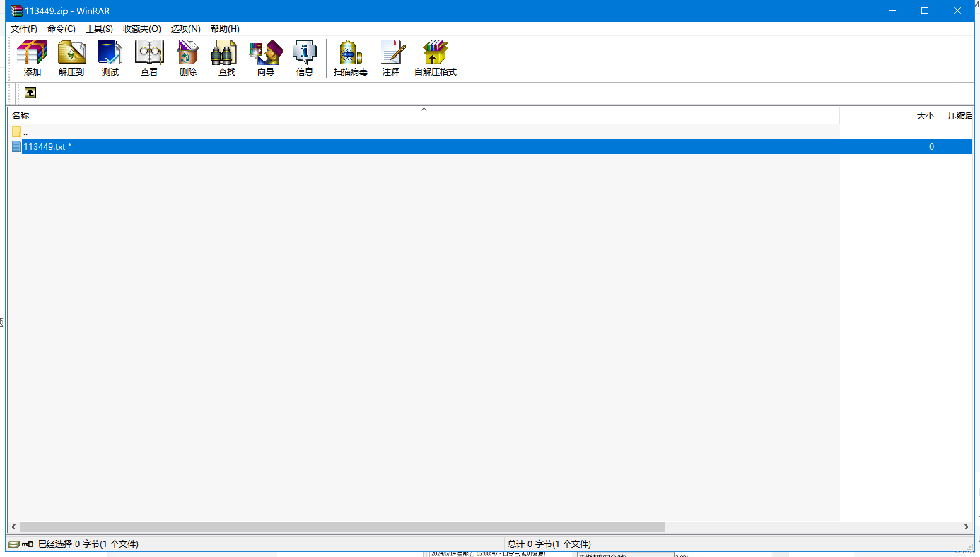
Task: Open the Find (查找) binoculars tool
Action: point(227,58)
